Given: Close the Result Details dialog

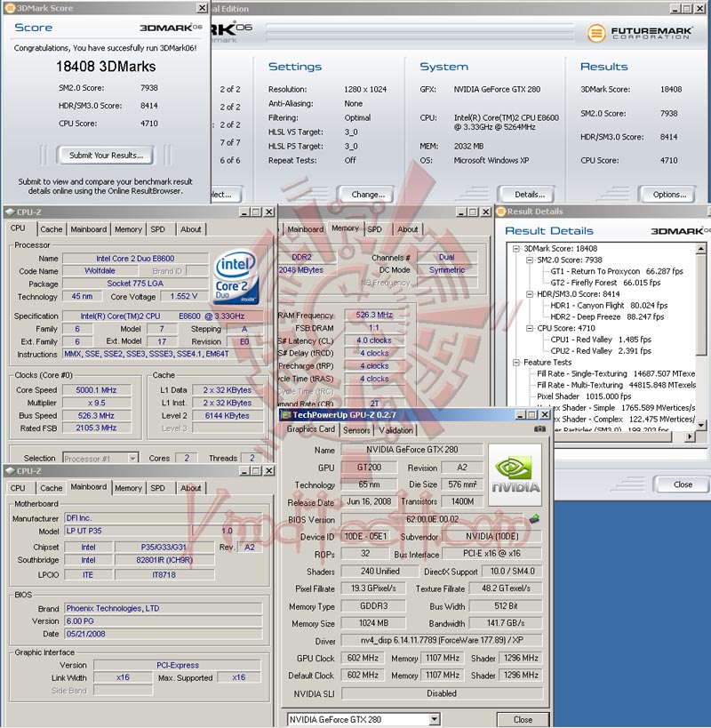Looking at the screenshot, I should coord(683,484).
